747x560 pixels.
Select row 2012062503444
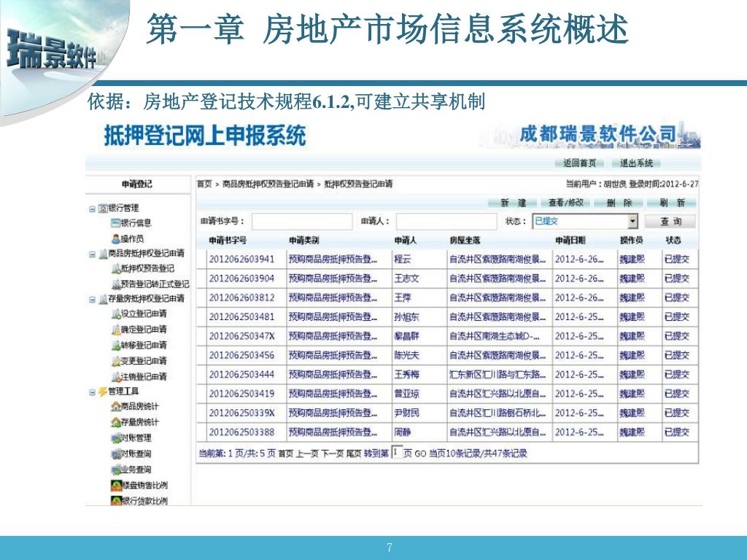(x=447, y=375)
